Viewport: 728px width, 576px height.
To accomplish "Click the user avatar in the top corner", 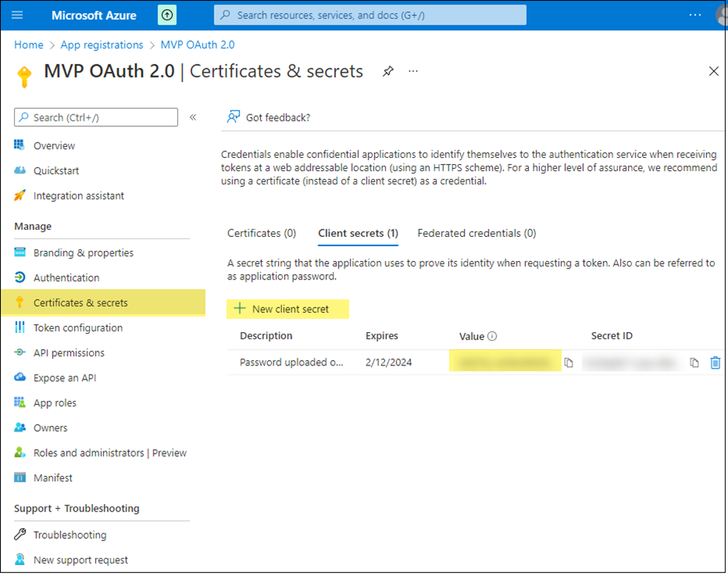I will coord(723,15).
